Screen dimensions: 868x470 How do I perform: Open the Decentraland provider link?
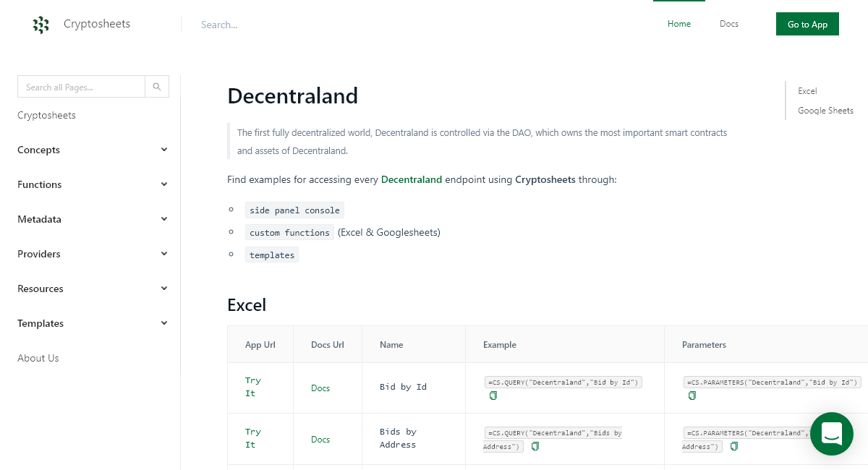tap(411, 179)
